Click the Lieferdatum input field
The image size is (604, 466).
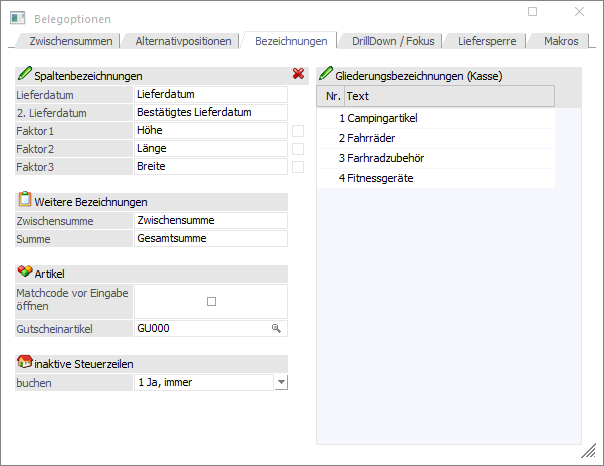211,94
